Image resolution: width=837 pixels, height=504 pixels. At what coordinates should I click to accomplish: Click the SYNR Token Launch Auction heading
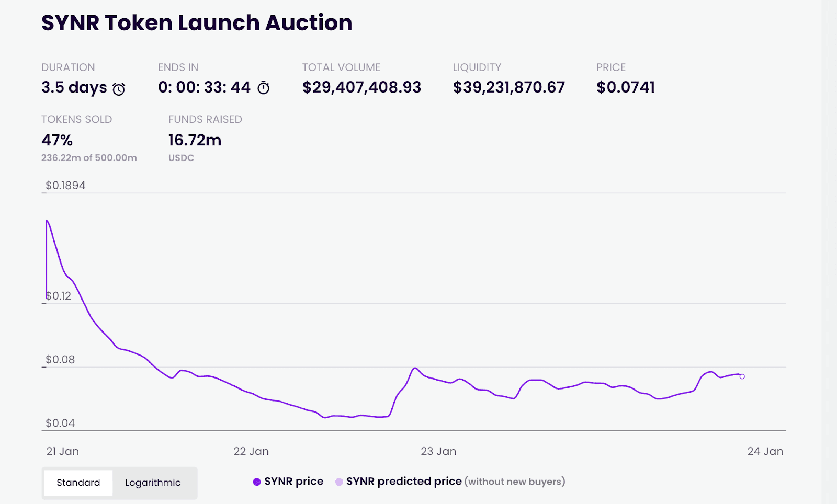[197, 23]
